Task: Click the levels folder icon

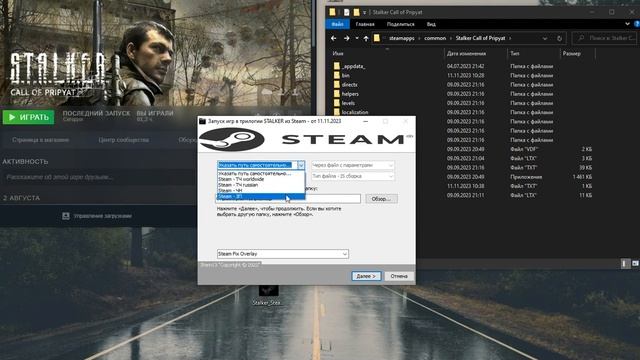Action: pyautogui.click(x=336, y=103)
